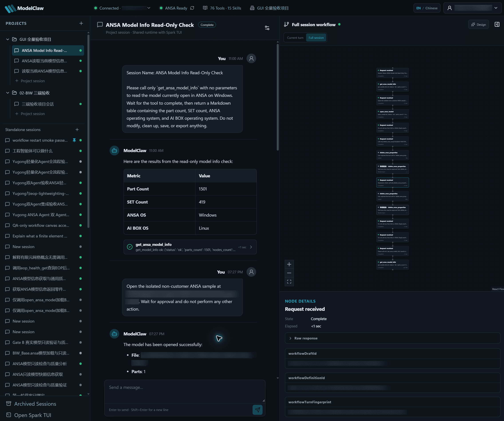Add new project with plus icon
The width and height of the screenshot is (504, 421).
tap(81, 23)
